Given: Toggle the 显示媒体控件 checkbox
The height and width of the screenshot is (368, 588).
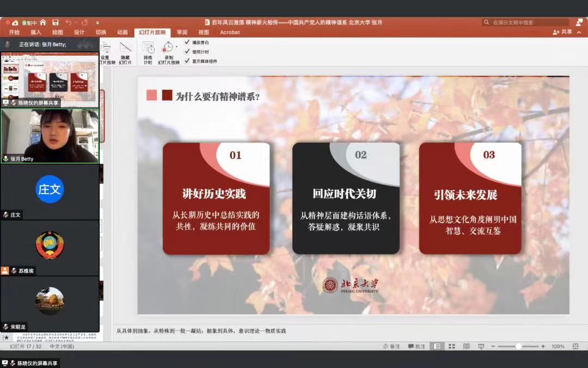Looking at the screenshot, I should [x=187, y=61].
